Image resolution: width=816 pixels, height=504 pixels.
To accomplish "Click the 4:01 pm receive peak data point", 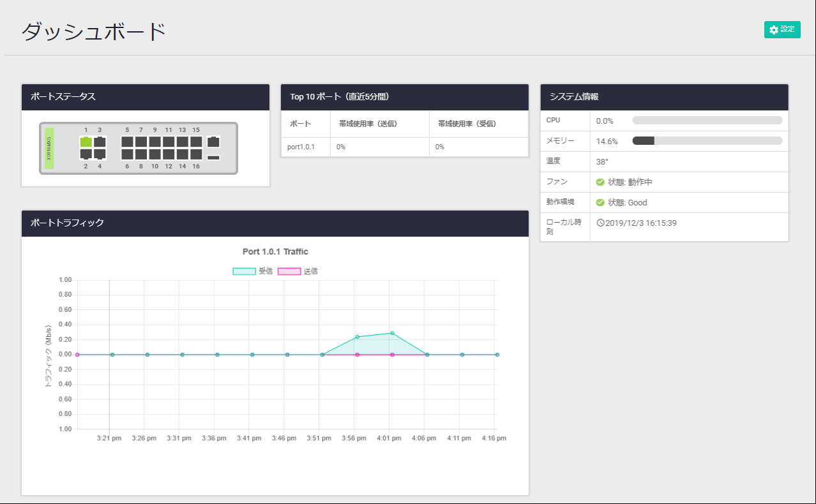I will click(x=392, y=333).
